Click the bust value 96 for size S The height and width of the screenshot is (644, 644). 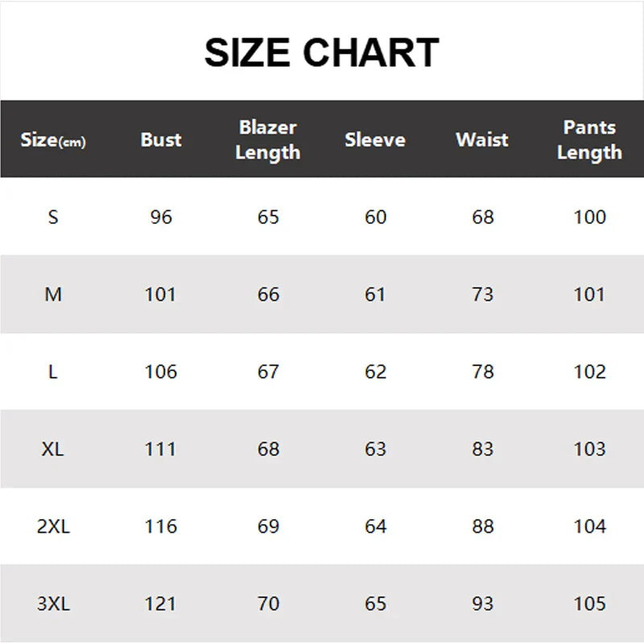[x=161, y=217]
